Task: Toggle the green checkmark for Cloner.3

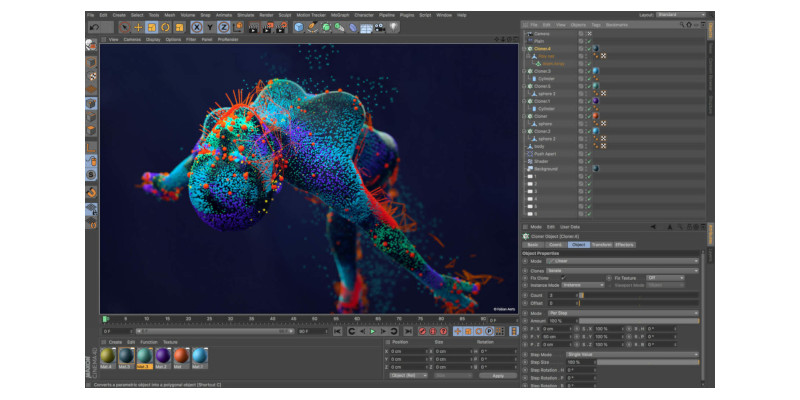Action: (x=589, y=71)
